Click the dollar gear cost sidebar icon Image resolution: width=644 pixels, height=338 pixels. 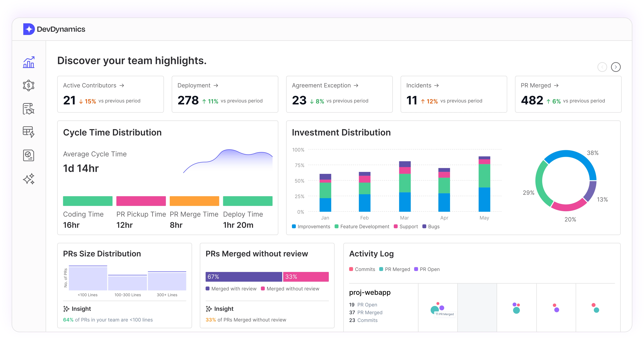click(29, 86)
